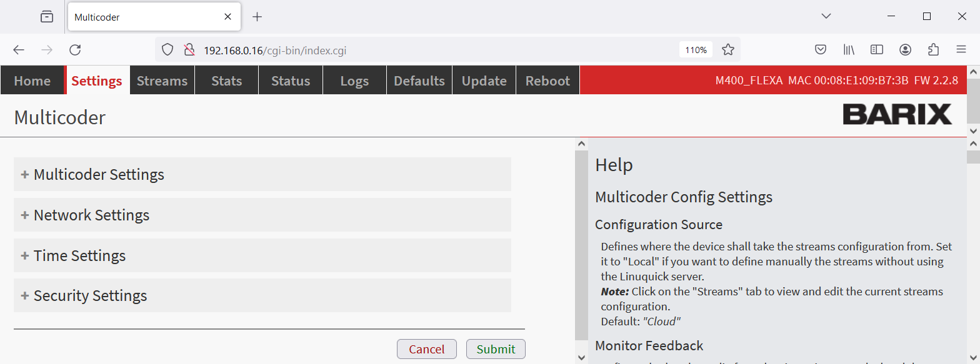The width and height of the screenshot is (980, 364).
Task: Open the extensions puzzle icon
Action: coord(933,50)
